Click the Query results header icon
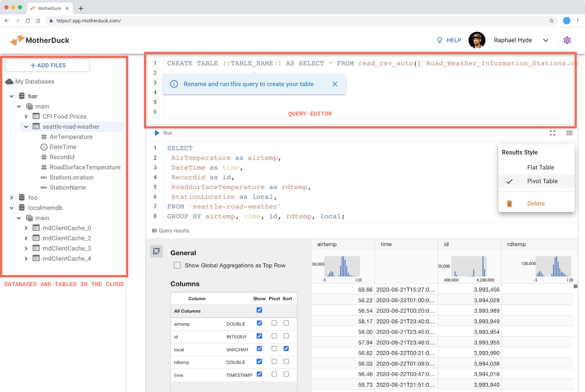Viewport: 585px width, 392px height. pos(154,231)
